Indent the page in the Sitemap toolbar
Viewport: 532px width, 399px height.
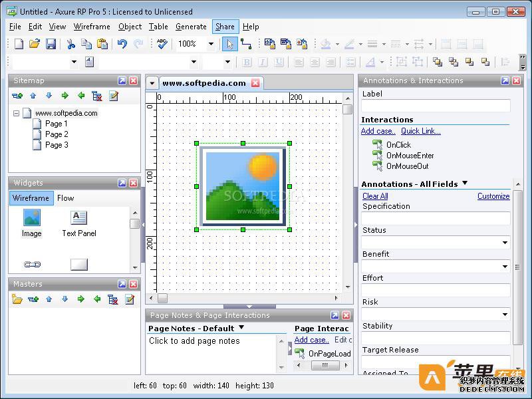click(x=65, y=96)
